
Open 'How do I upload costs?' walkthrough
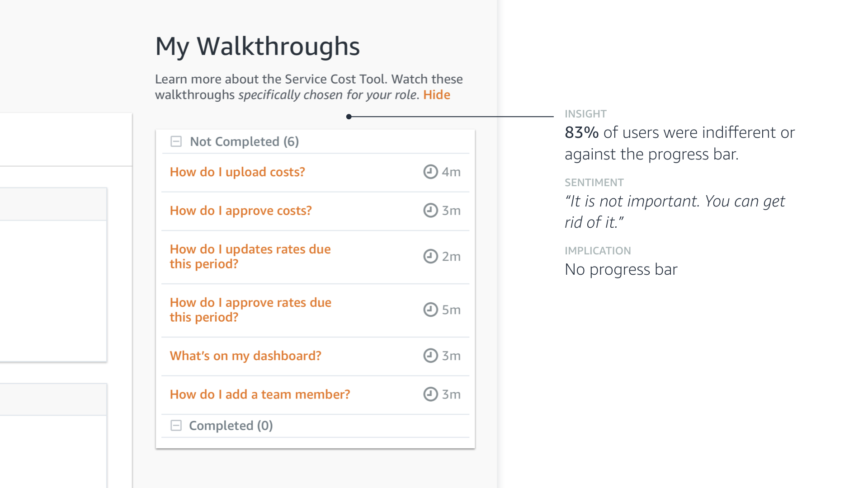tap(237, 172)
